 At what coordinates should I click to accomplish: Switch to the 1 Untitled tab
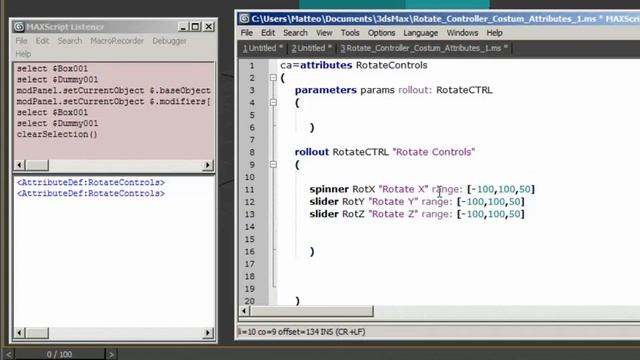tap(262, 48)
